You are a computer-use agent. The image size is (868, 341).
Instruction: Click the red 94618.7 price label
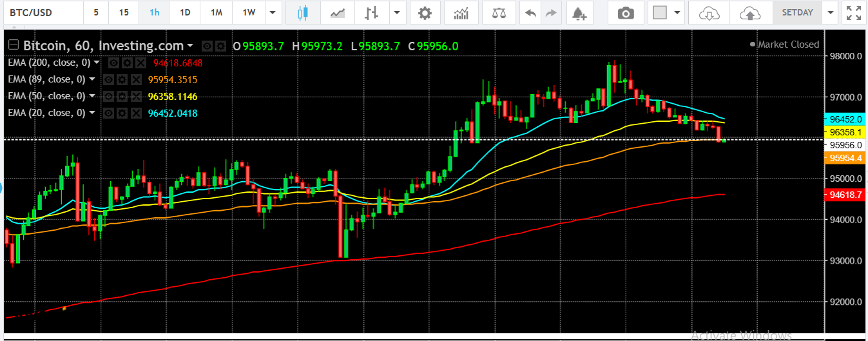[844, 195]
